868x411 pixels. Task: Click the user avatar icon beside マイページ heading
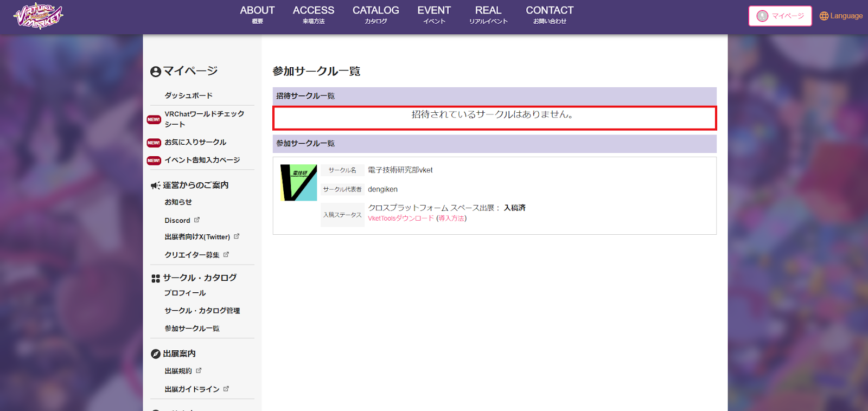click(x=156, y=72)
